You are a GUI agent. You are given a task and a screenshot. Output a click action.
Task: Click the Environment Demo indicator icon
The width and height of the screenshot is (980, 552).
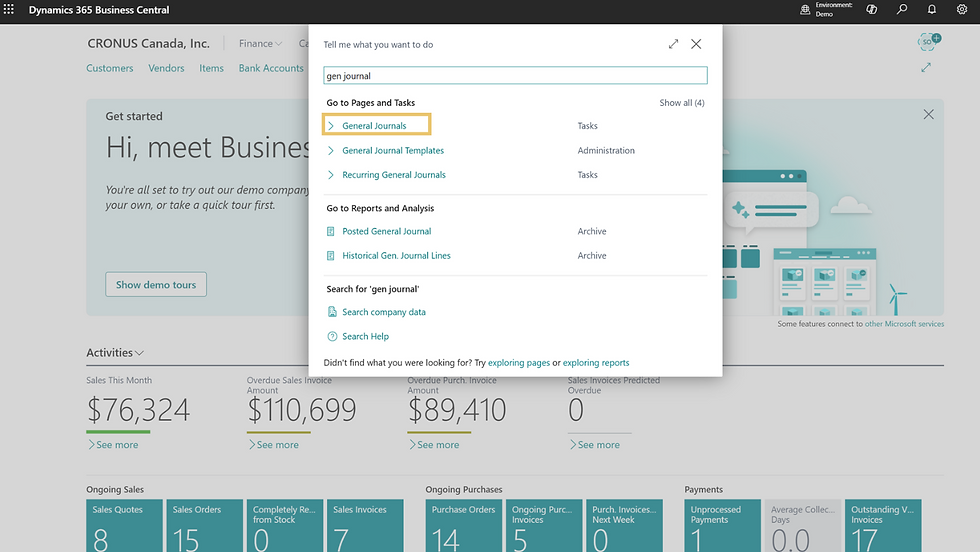tap(805, 9)
